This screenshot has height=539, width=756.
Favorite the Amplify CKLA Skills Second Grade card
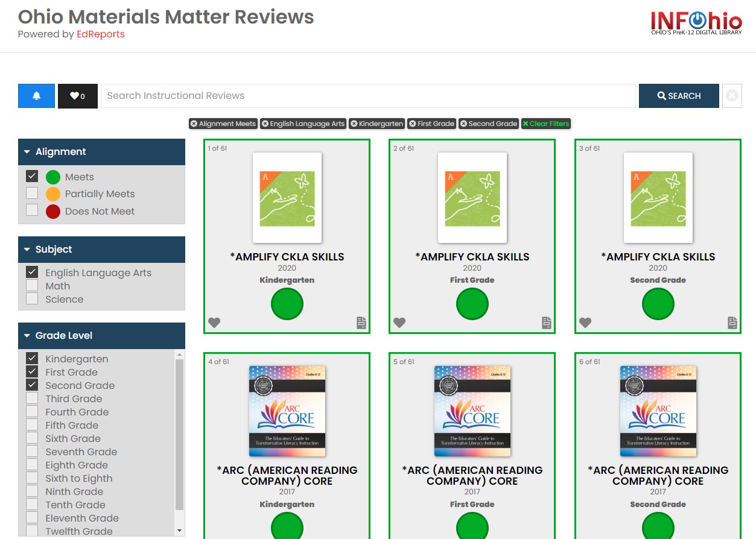(x=585, y=323)
